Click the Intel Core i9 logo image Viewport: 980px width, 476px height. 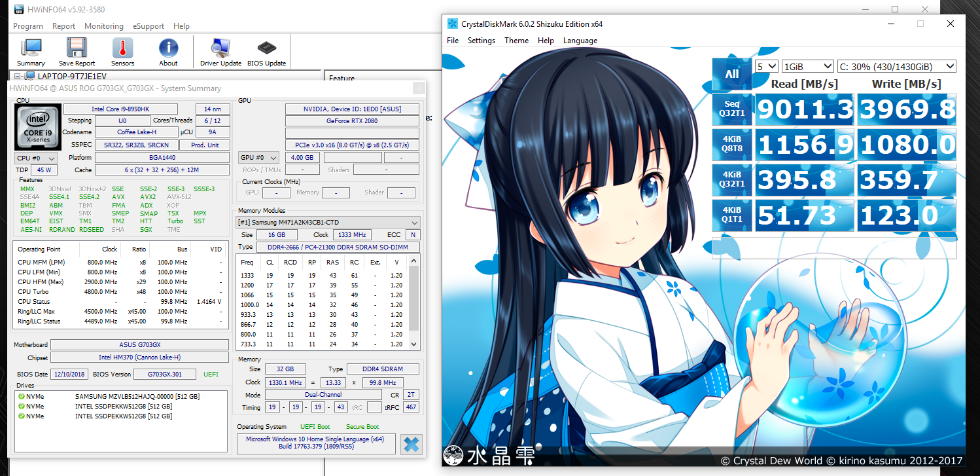tap(37, 127)
